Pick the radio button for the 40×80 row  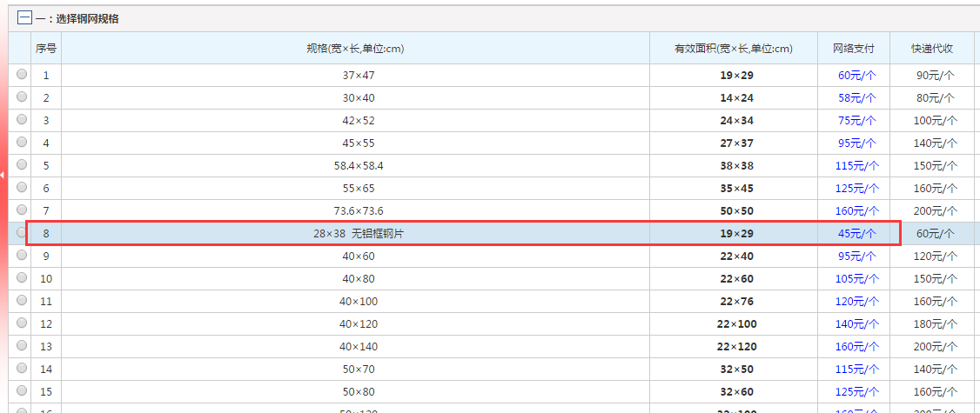[22, 278]
